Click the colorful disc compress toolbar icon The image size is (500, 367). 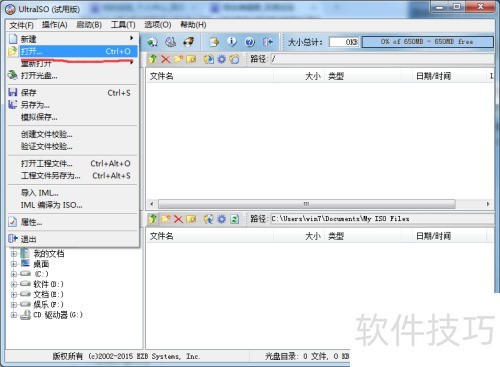[189, 42]
